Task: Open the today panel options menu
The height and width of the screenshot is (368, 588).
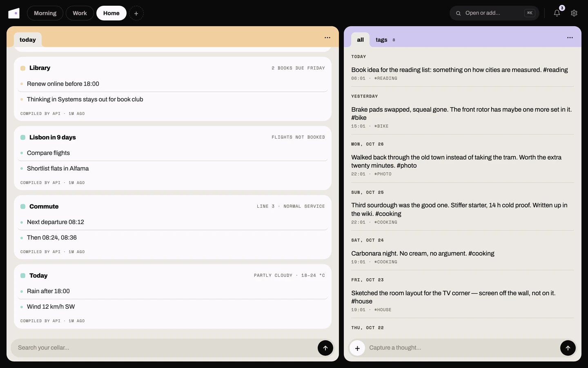Action: coord(327,38)
